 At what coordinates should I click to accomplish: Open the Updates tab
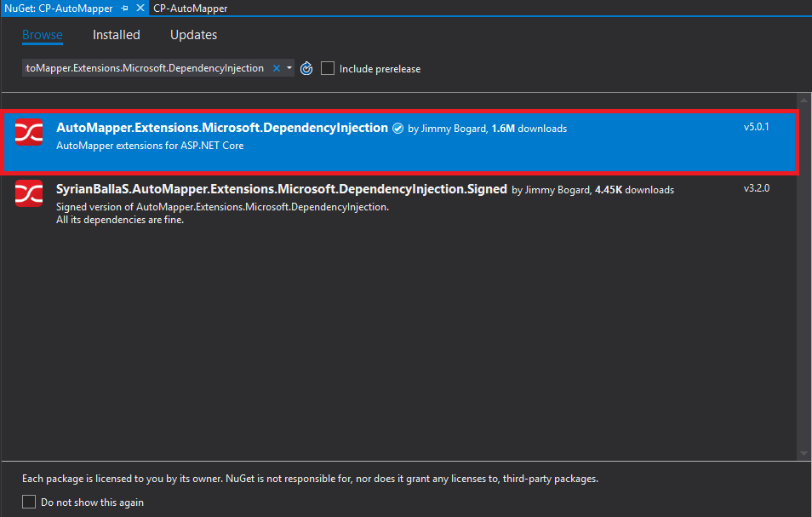pos(194,35)
